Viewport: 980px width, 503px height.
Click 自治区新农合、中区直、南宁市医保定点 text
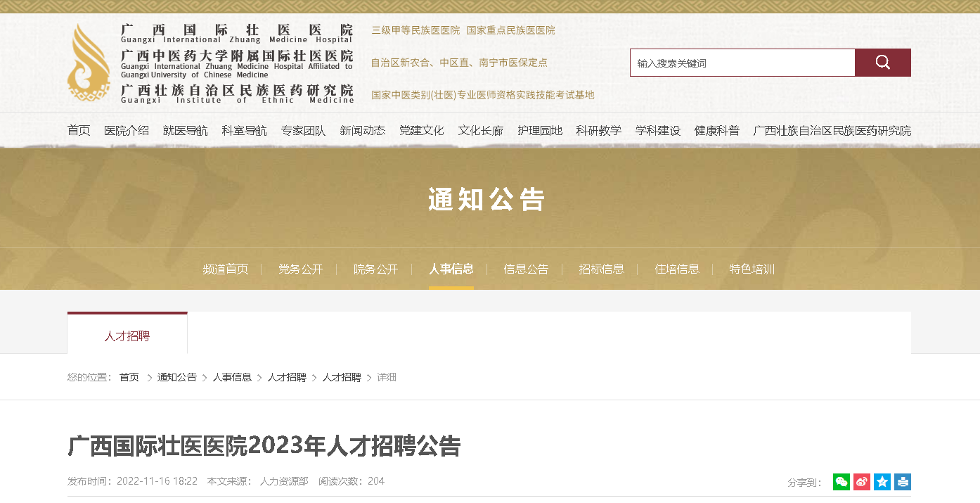click(x=459, y=63)
